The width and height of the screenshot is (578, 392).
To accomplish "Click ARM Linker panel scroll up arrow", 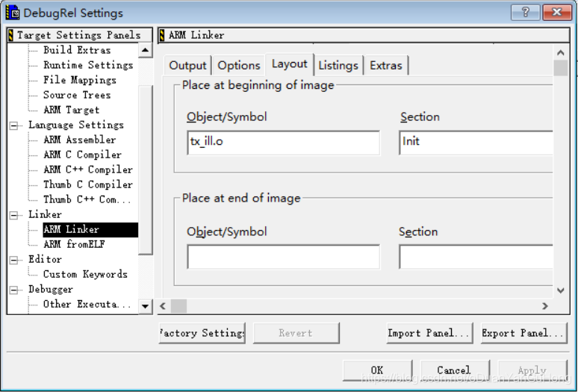I will coord(561,53).
